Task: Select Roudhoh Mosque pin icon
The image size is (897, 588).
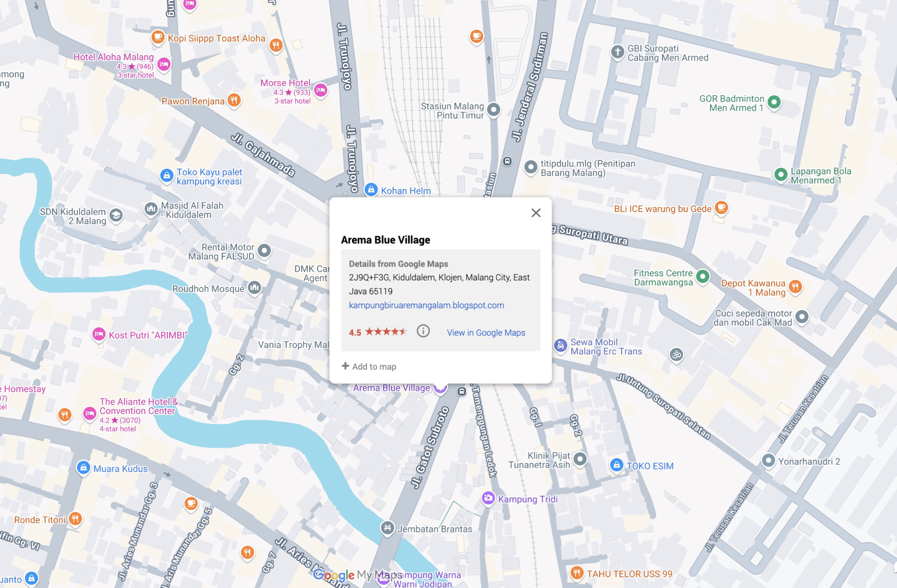Action: (x=254, y=288)
